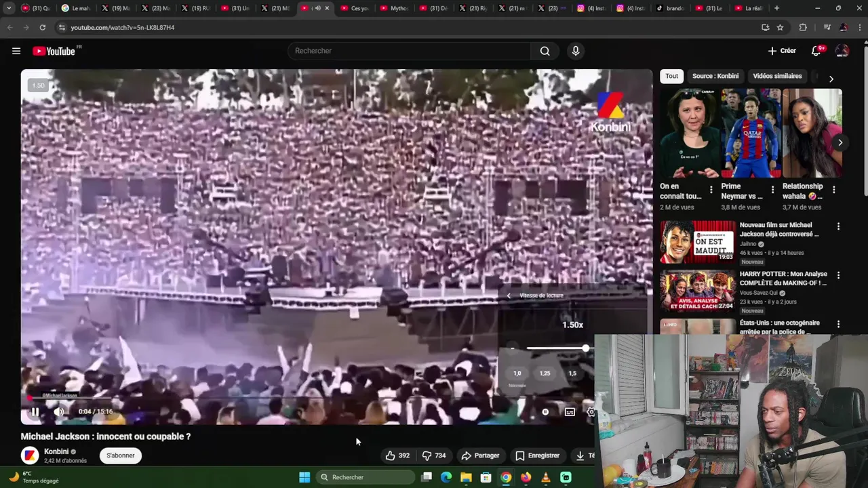This screenshot has height=488, width=868.
Task: Click the Partager share button
Action: pyautogui.click(x=480, y=455)
